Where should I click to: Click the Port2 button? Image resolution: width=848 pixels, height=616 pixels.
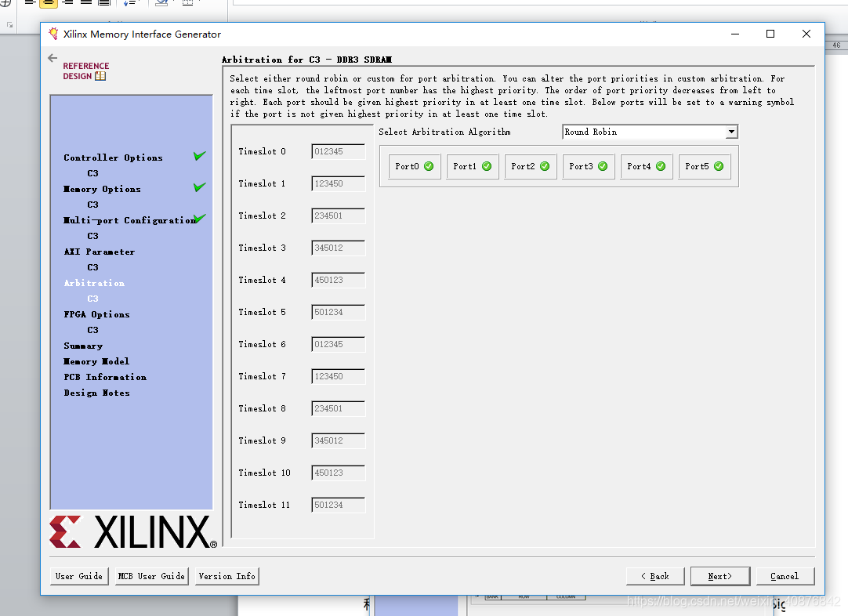coord(531,167)
